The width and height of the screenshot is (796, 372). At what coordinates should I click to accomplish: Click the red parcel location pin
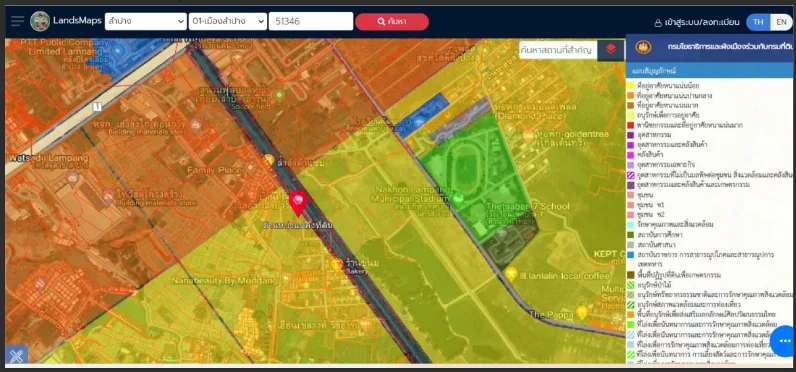click(298, 204)
